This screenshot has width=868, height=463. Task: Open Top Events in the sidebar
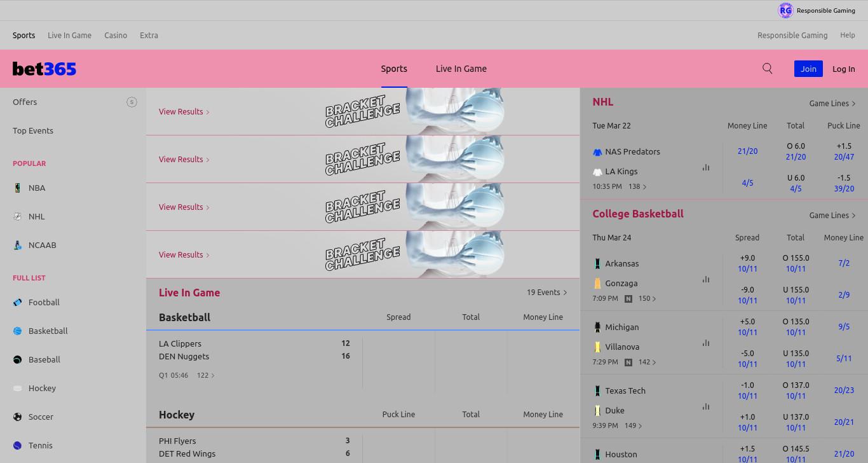pyautogui.click(x=33, y=130)
